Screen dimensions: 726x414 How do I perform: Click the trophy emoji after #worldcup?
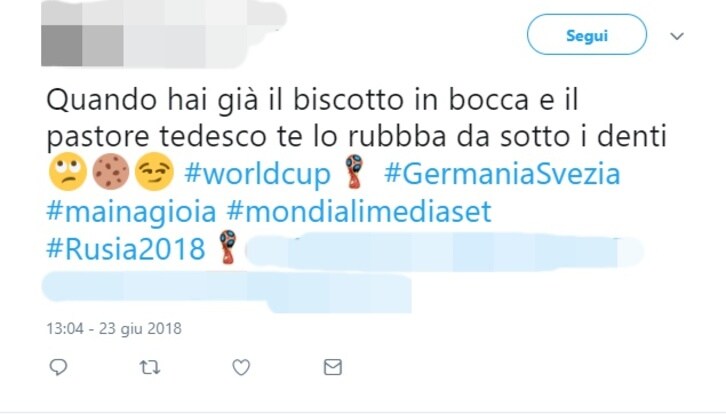pos(357,171)
